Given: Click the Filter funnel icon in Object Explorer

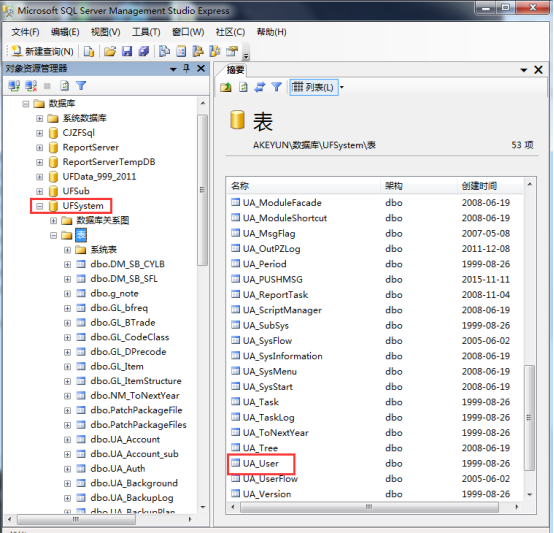Looking at the screenshot, I should point(81,85).
